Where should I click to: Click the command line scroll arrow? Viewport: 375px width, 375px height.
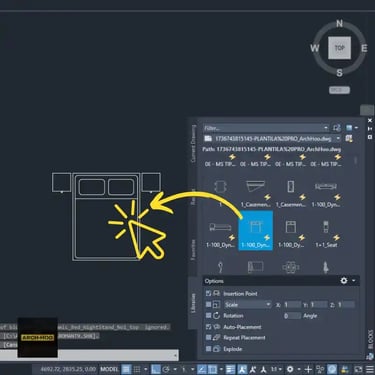coord(175,355)
